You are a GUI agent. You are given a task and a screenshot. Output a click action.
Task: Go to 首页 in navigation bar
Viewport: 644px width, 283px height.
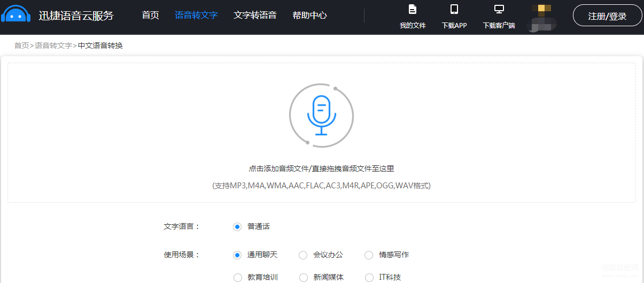pos(150,15)
